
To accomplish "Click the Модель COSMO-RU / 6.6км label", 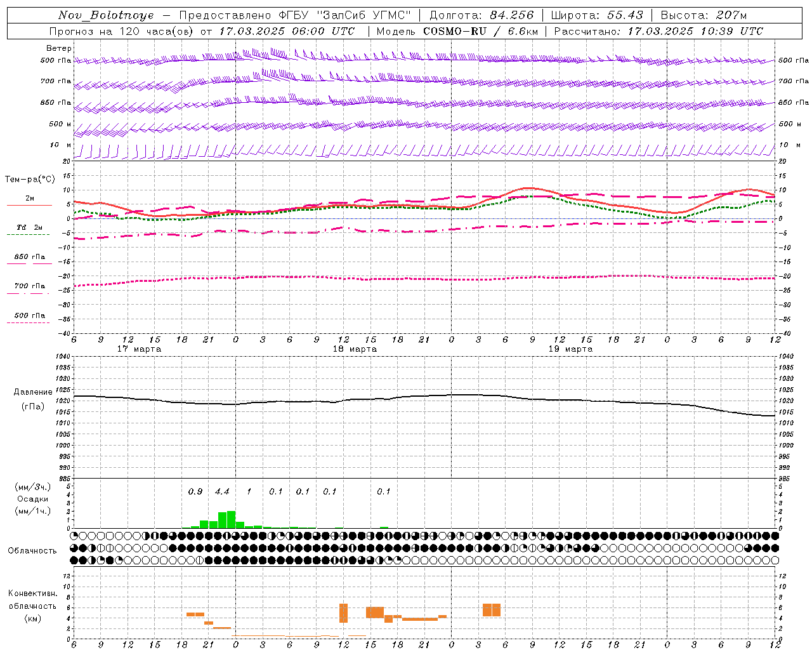I will click(x=457, y=31).
